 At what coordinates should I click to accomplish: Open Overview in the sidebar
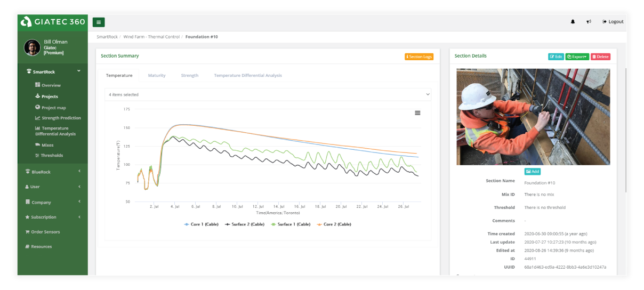pyautogui.click(x=51, y=85)
